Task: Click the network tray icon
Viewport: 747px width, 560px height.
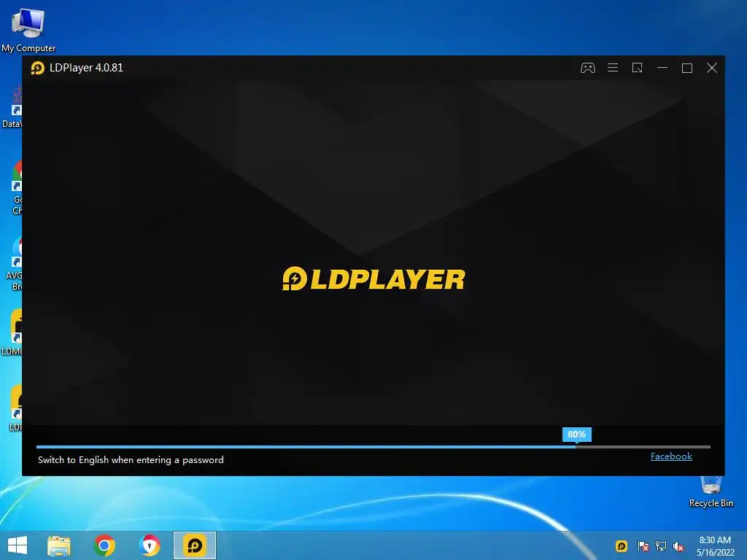Action: [x=661, y=546]
